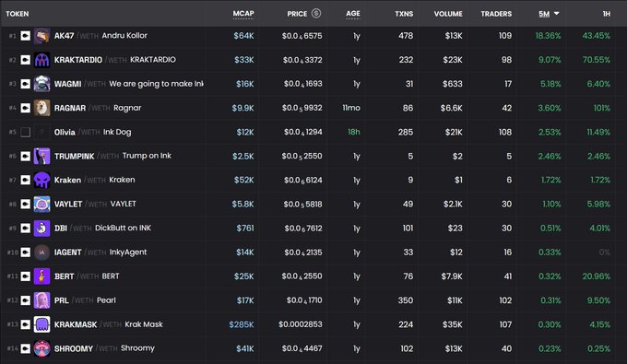
Task: Click the RAGNAR dog avatar icon
Action: coord(42,108)
